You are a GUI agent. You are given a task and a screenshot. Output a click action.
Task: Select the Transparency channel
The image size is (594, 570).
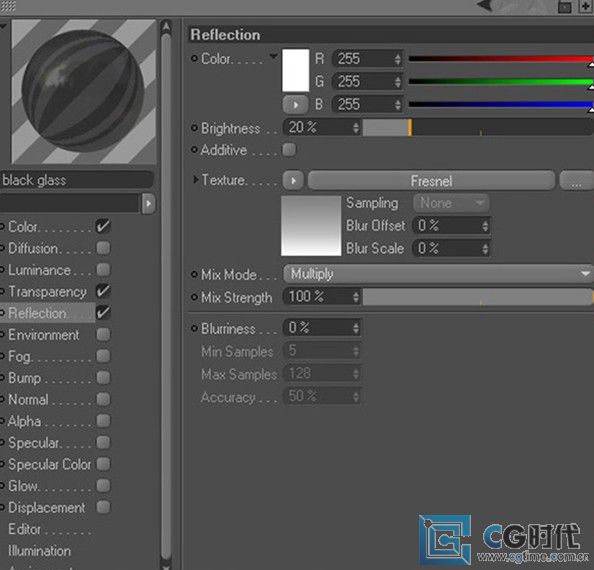coord(47,292)
